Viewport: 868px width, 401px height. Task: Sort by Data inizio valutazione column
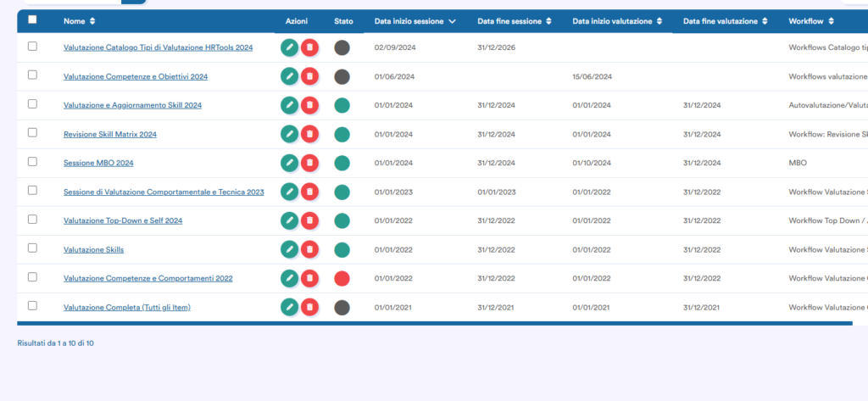[x=617, y=21]
